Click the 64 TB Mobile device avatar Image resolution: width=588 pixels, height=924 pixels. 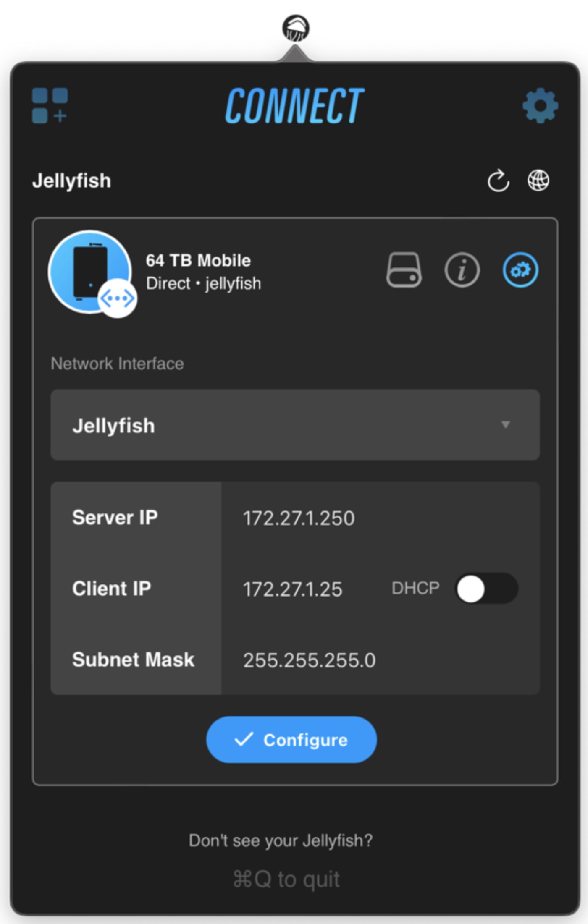90,271
